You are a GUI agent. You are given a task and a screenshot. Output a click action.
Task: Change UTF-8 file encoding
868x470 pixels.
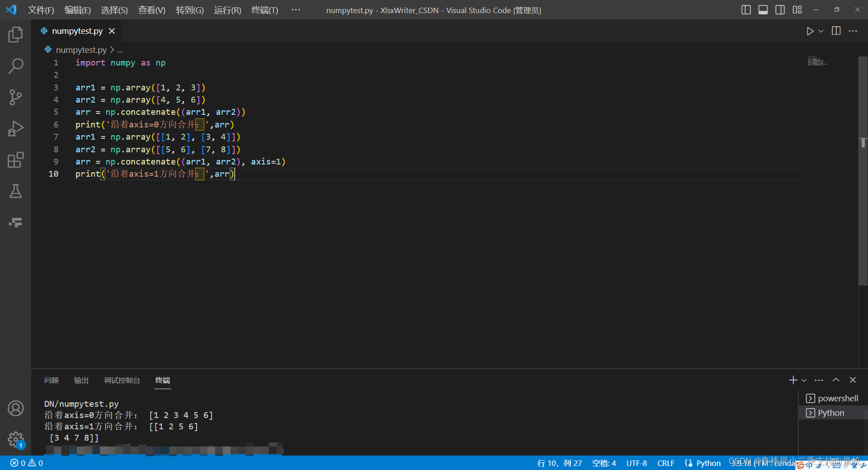click(637, 463)
